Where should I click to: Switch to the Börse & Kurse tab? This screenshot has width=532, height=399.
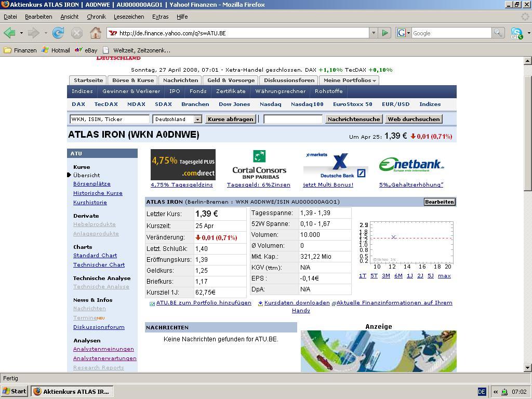coord(133,81)
